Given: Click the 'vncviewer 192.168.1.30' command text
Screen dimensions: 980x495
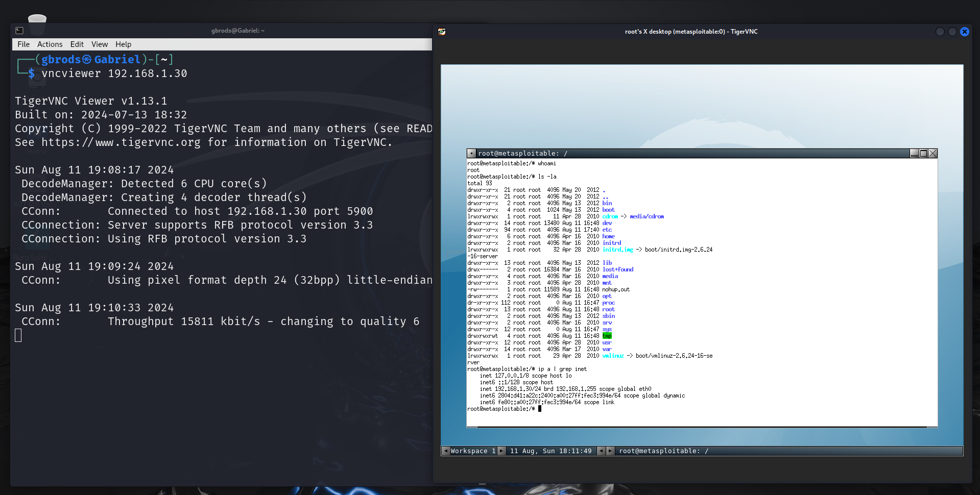Looking at the screenshot, I should tap(114, 73).
